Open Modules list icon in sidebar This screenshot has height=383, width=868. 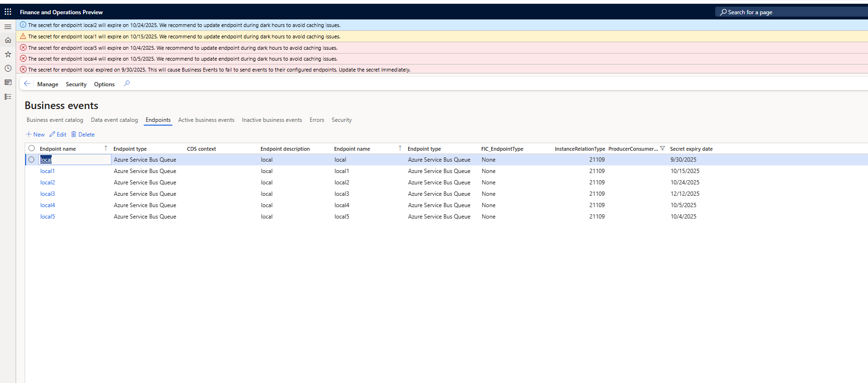[x=8, y=97]
